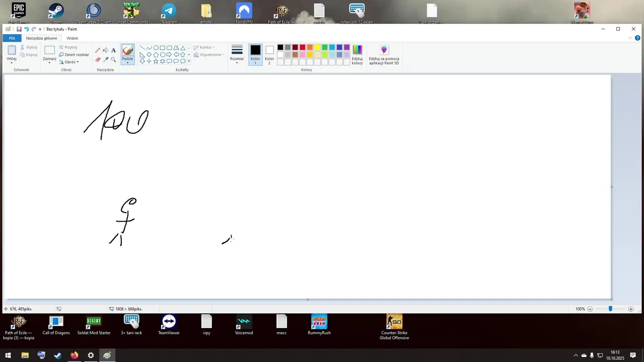Adjust the zoom slider handle
The width and height of the screenshot is (644, 362).
610,309
